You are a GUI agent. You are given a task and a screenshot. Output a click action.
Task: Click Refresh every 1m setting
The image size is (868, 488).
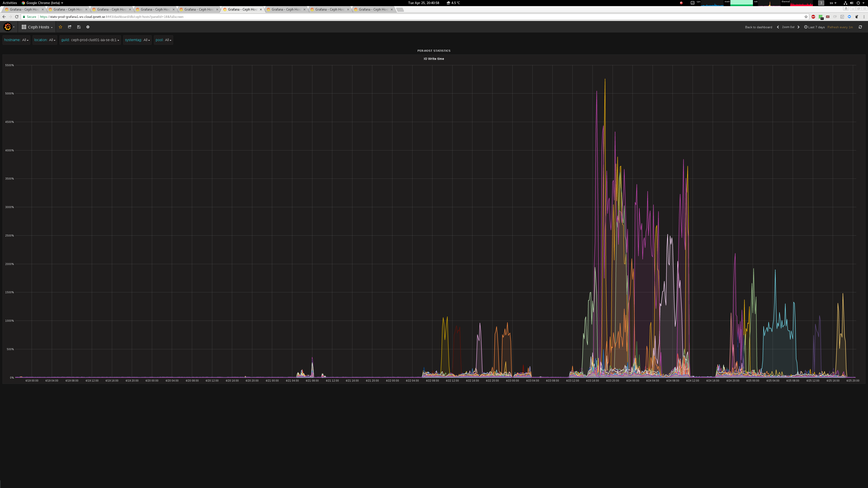click(840, 27)
